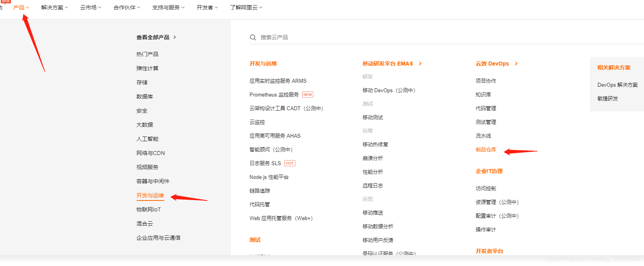Expand the 解决方案 dropdown menu
The width and height of the screenshot is (644, 266).
click(55, 7)
